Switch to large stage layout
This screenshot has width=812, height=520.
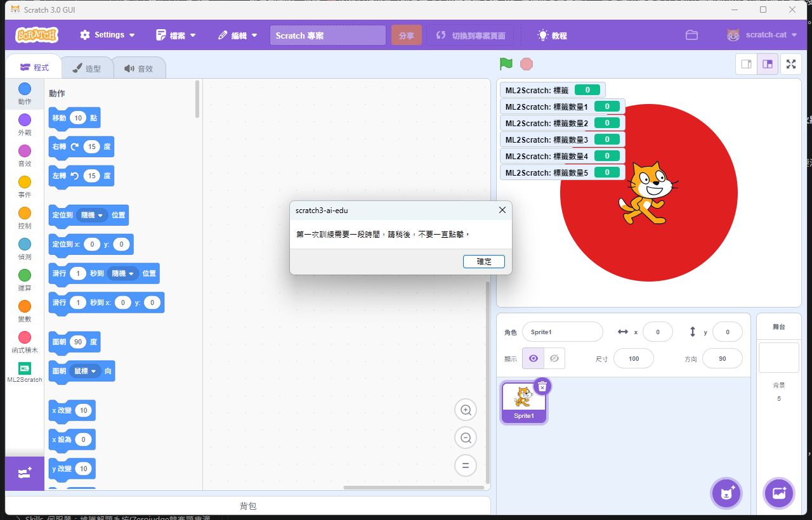768,64
